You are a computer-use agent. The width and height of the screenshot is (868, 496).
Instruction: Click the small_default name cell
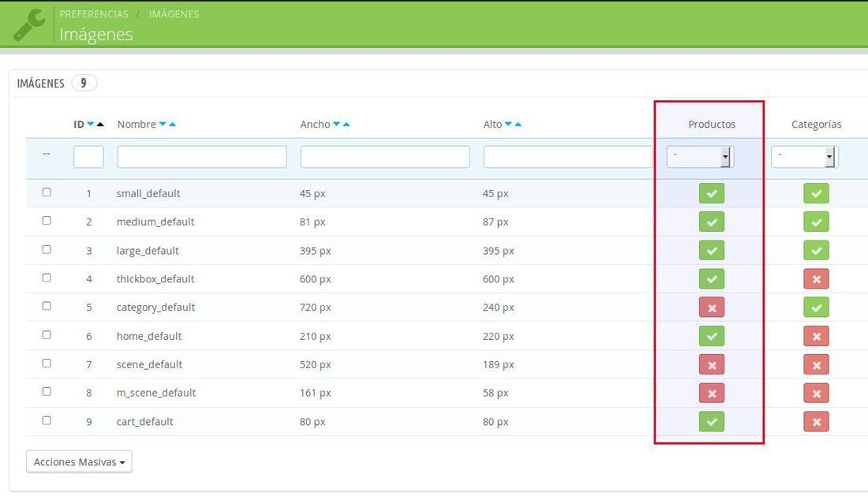(148, 193)
